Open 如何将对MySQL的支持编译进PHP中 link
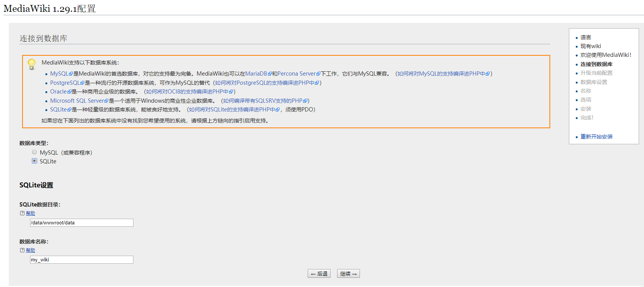Image resolution: width=644 pixels, height=287 pixels. pos(443,74)
